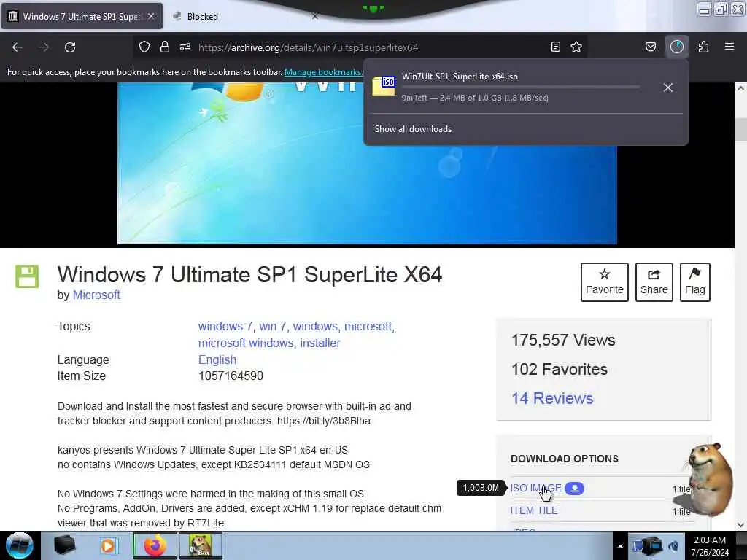Open the Firefox hamburger menu
The width and height of the screenshot is (747, 560).
[729, 47]
